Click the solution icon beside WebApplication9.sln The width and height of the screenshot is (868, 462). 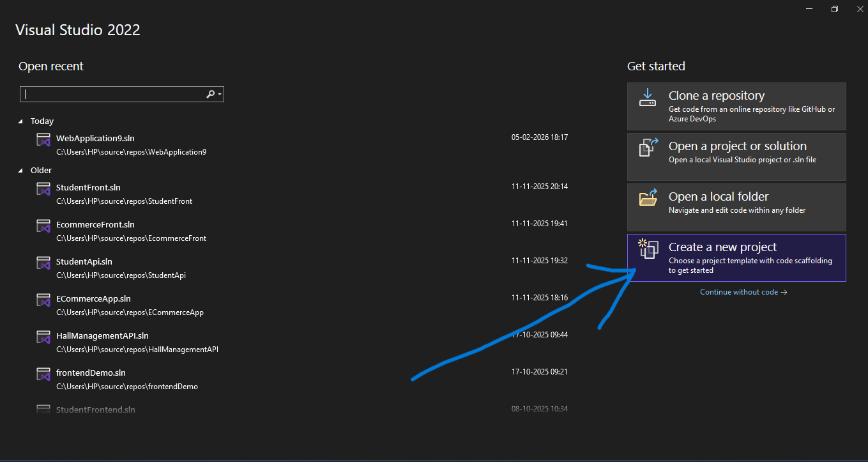tap(43, 139)
